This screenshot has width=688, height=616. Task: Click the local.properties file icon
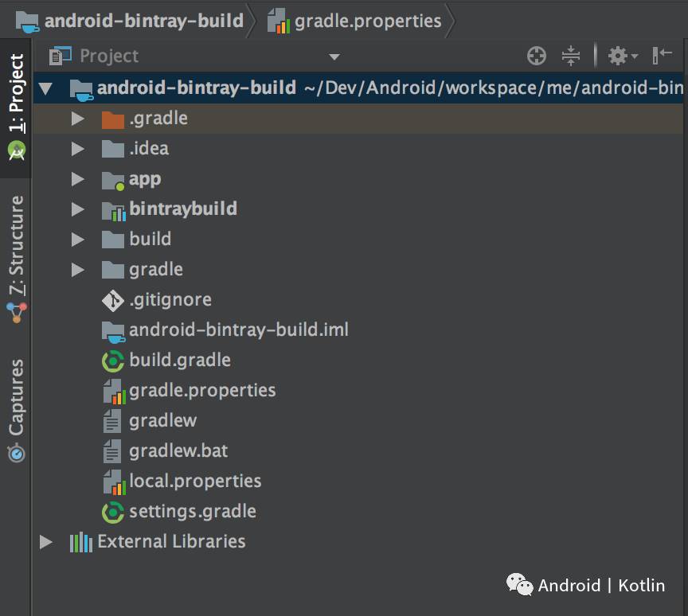click(114, 482)
